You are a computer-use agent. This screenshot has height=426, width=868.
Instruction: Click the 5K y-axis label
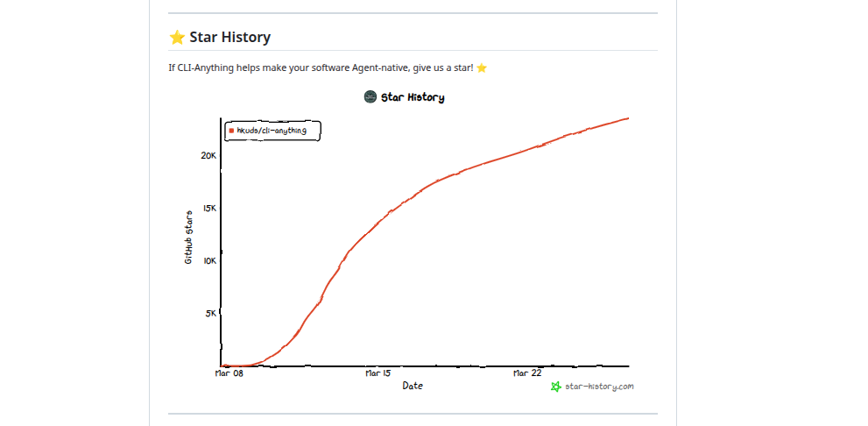pos(209,313)
